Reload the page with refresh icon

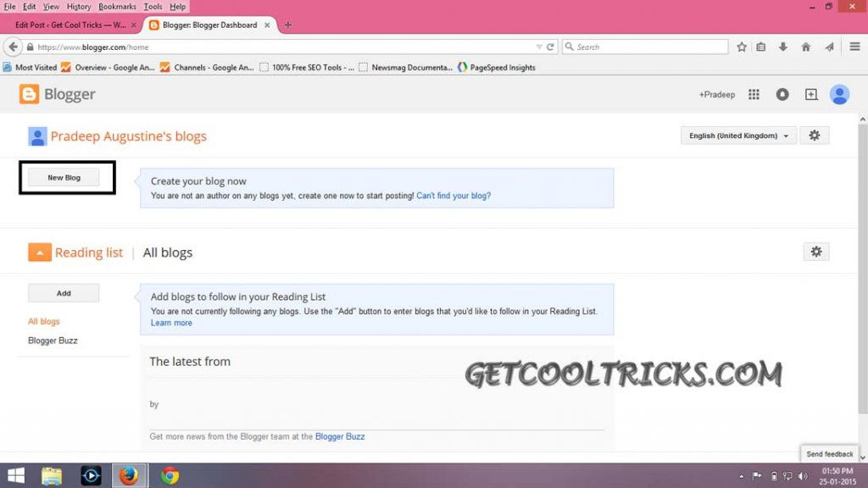point(550,47)
